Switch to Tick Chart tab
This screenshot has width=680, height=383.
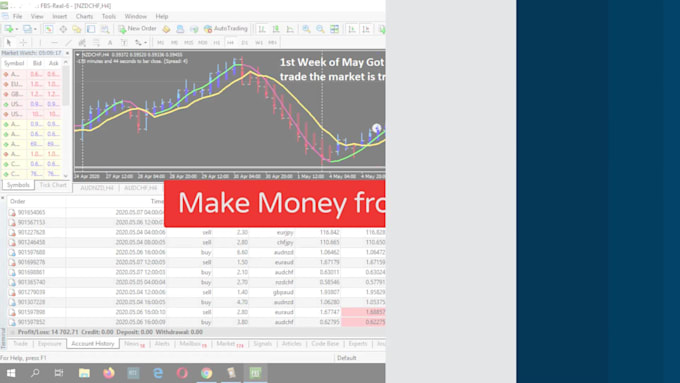[53, 185]
